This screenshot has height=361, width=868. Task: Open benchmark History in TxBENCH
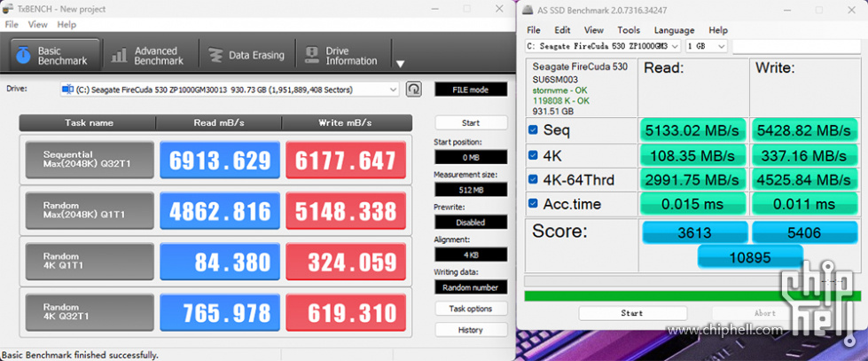[x=471, y=330]
